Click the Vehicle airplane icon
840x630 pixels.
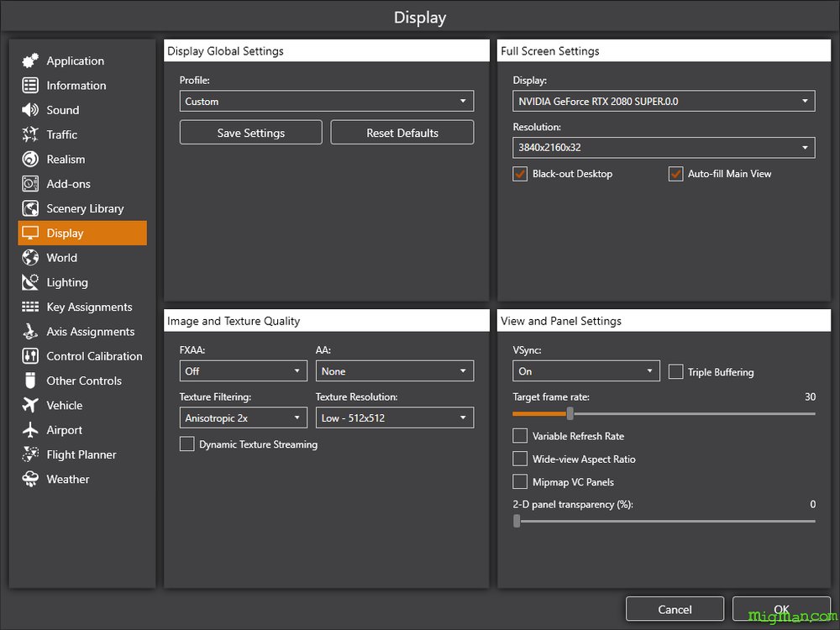[x=30, y=406]
